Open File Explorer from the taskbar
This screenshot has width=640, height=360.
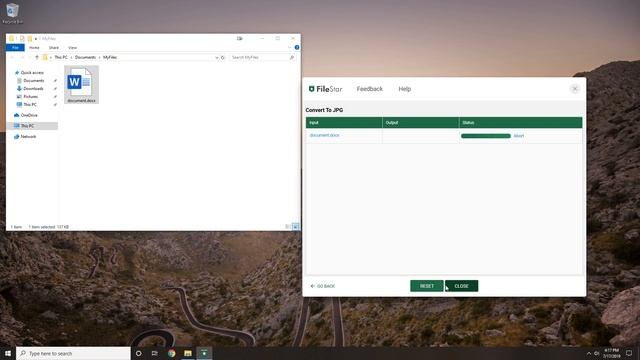(188, 353)
